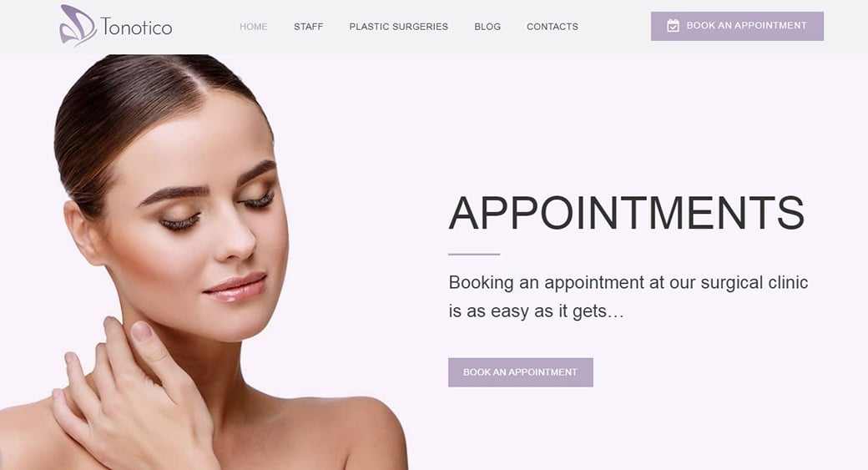Click empty gray header area beside CONTACTS

click(614, 27)
